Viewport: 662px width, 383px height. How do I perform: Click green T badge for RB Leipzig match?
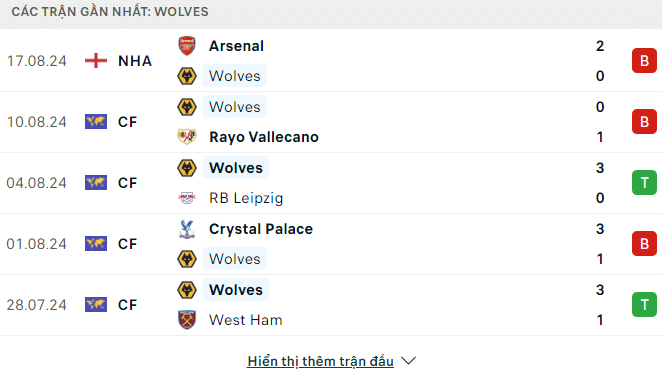644,182
